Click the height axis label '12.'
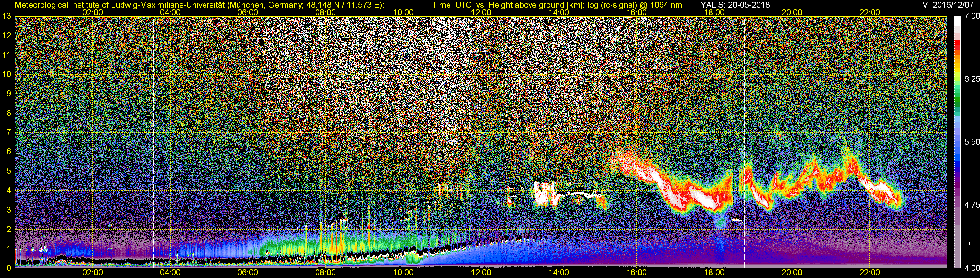 pyautogui.click(x=8, y=36)
